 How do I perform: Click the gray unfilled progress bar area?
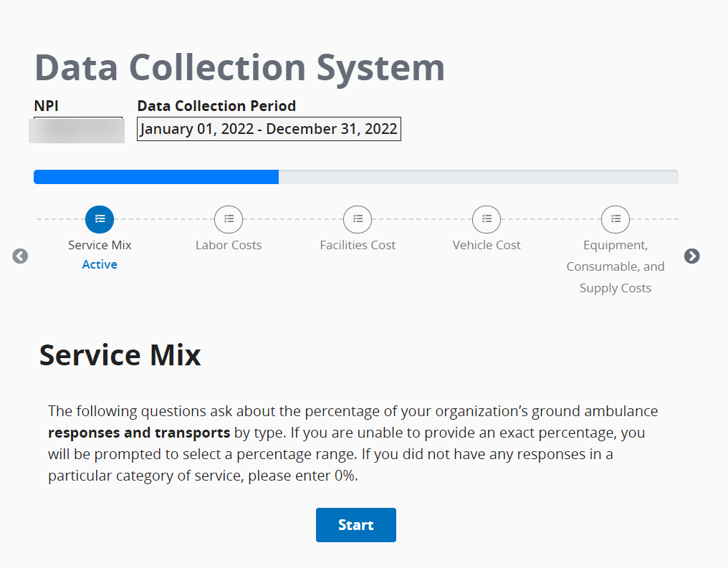tap(478, 177)
